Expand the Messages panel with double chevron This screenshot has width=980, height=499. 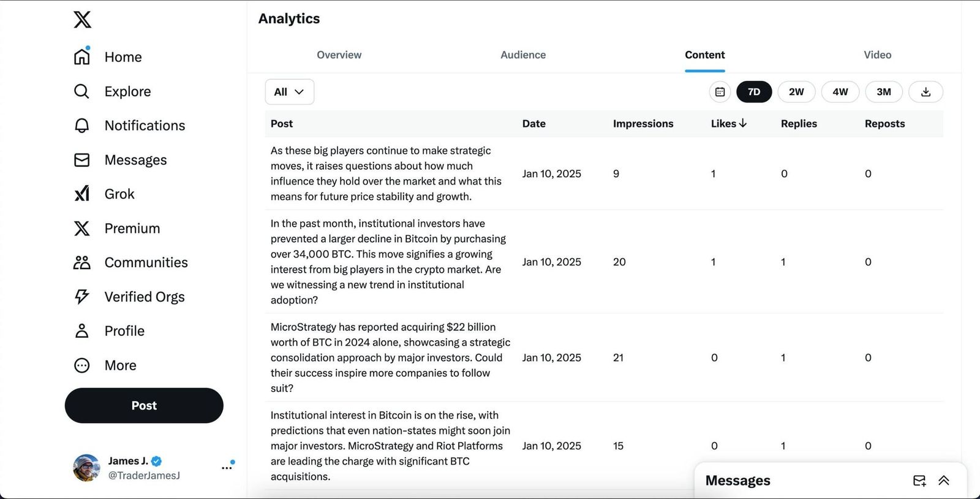tap(944, 481)
